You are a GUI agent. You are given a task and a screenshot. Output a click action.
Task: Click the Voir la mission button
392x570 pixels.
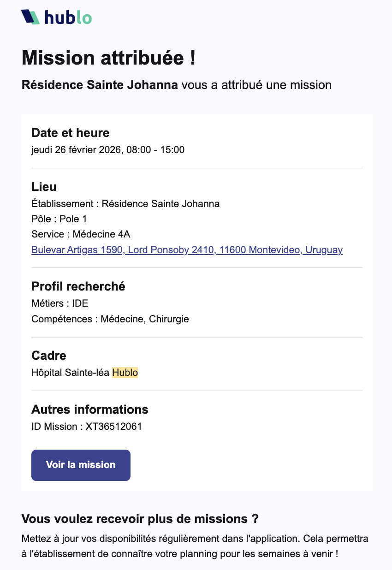pos(81,465)
